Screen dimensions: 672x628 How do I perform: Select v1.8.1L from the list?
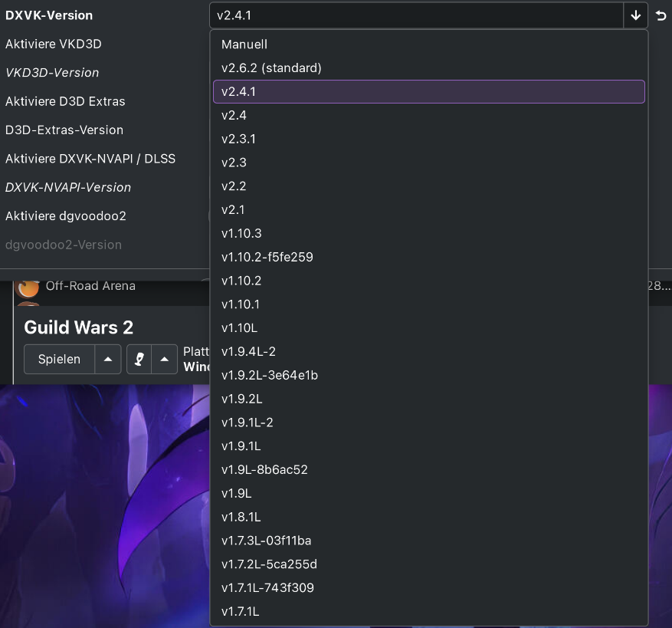click(x=428, y=517)
